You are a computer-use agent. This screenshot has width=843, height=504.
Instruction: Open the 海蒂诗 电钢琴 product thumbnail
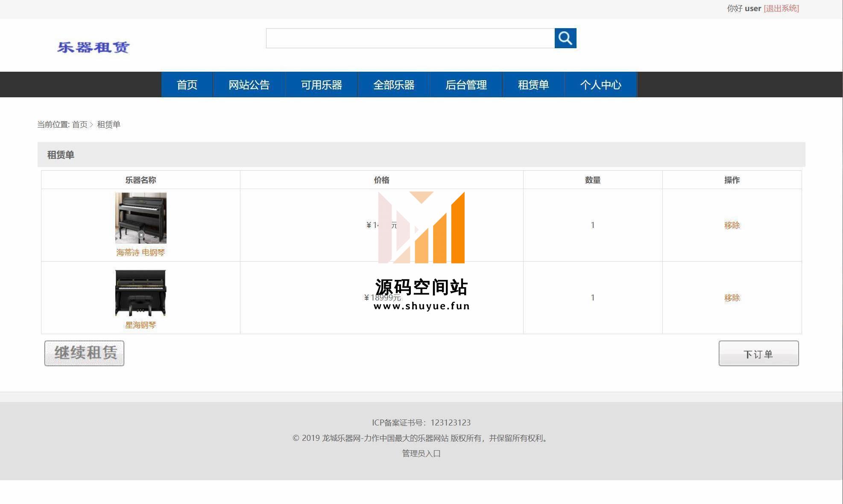point(140,218)
